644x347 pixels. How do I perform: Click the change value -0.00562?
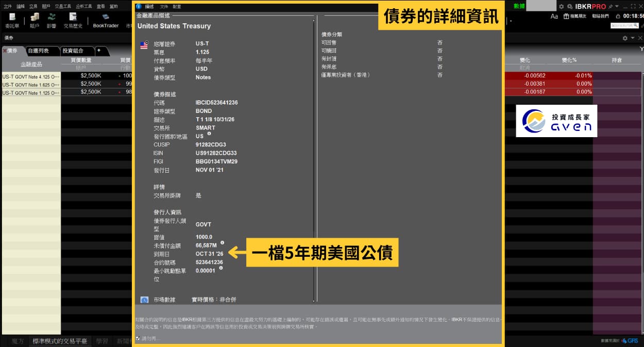click(534, 76)
